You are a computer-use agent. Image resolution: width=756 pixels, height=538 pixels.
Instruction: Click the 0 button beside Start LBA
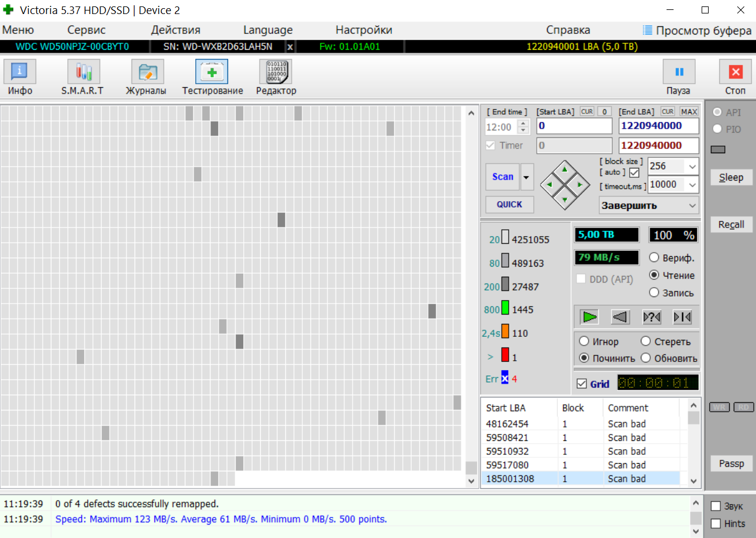[x=605, y=112]
